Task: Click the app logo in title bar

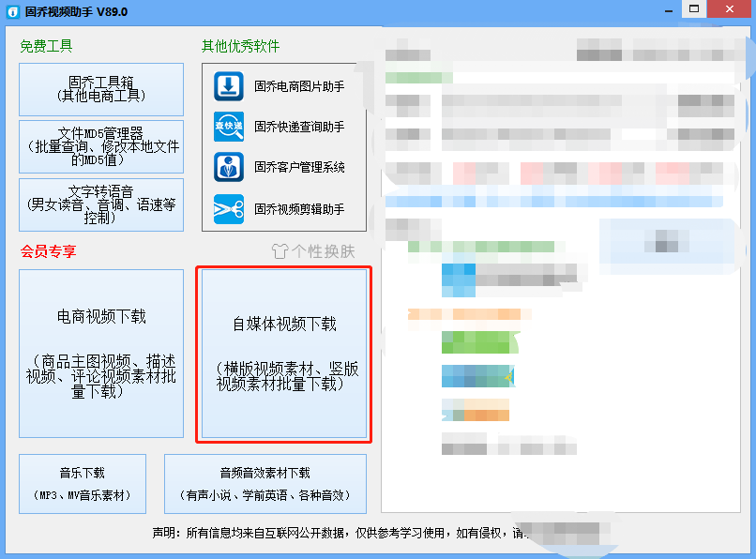Action: click(x=13, y=11)
